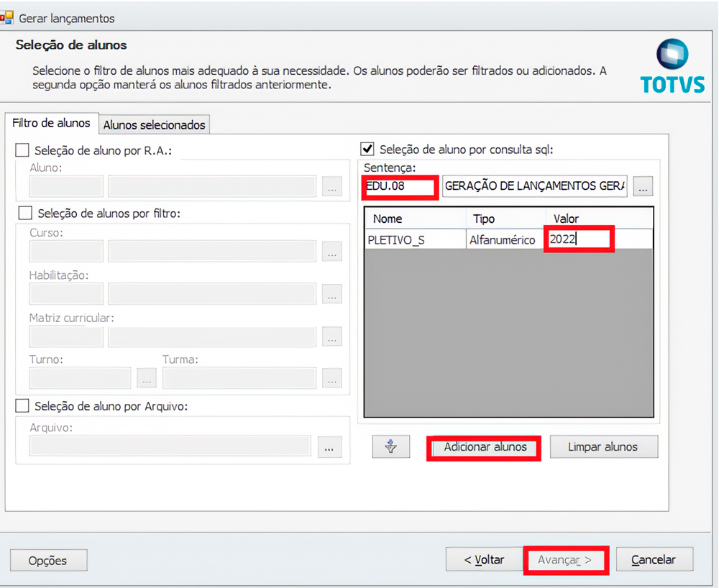
Task: Open the Curso lookup ellipsis button
Action: [331, 252]
